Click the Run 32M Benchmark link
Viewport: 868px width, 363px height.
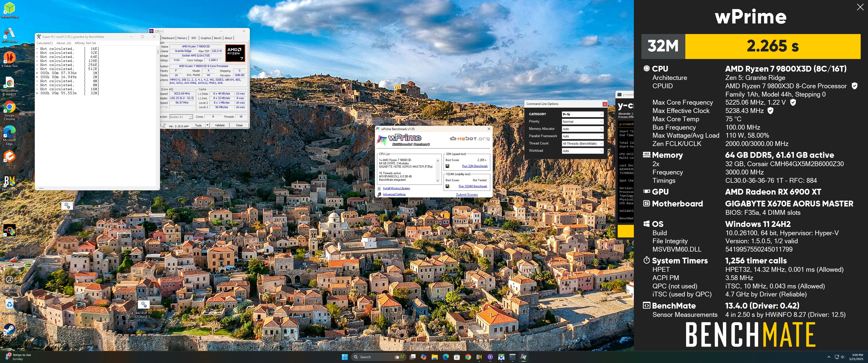[475, 166]
